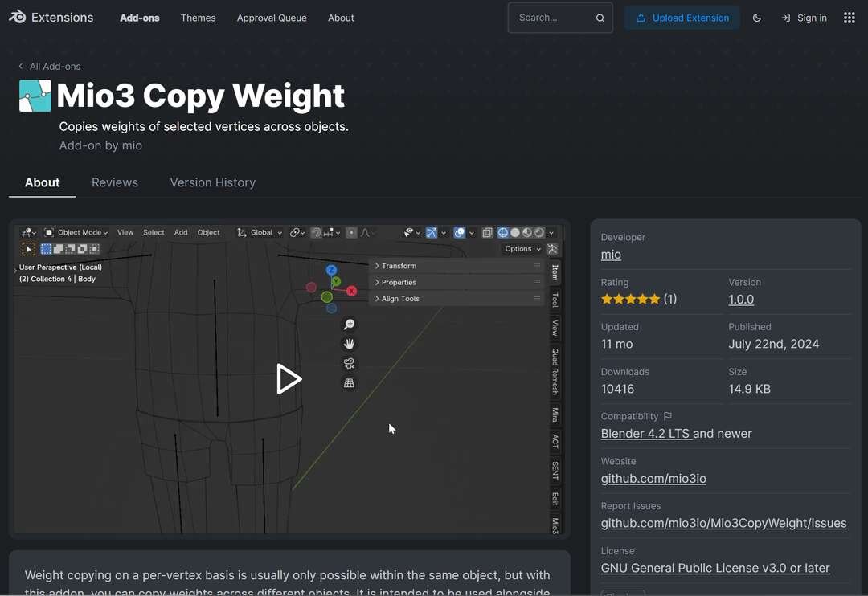The width and height of the screenshot is (868, 596).
Task: Expand the Properties panel in preview
Action: point(457,282)
